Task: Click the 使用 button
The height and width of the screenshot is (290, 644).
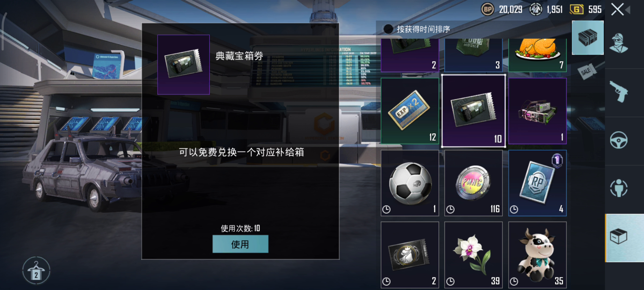Action: pyautogui.click(x=240, y=244)
